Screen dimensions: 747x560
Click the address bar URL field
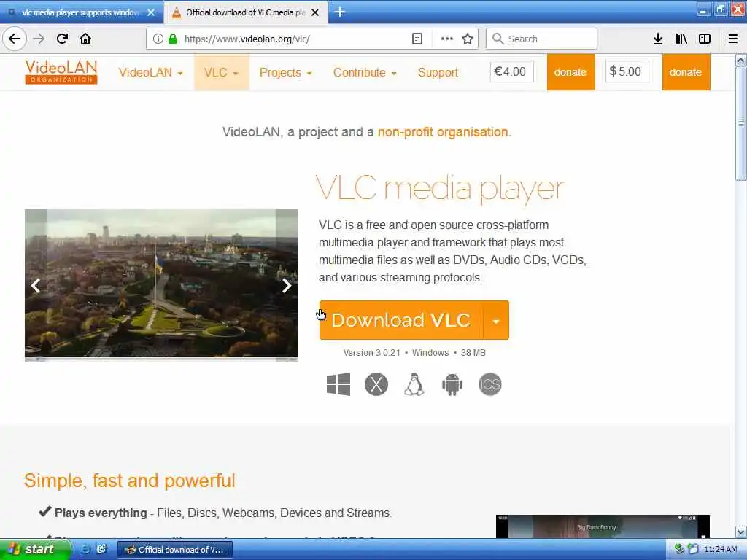295,39
